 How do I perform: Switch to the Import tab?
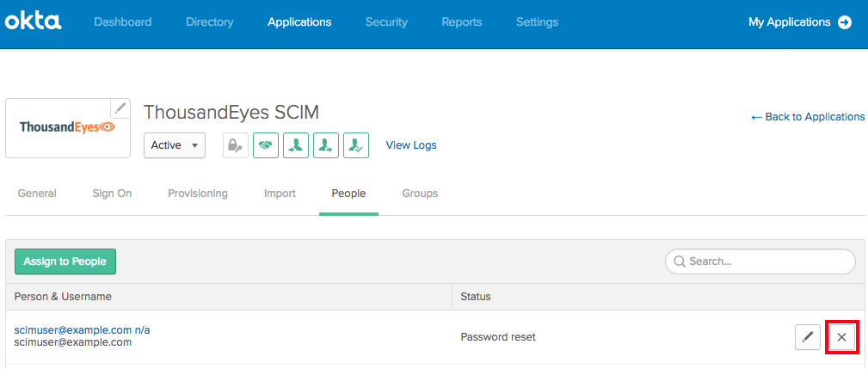pyautogui.click(x=280, y=194)
